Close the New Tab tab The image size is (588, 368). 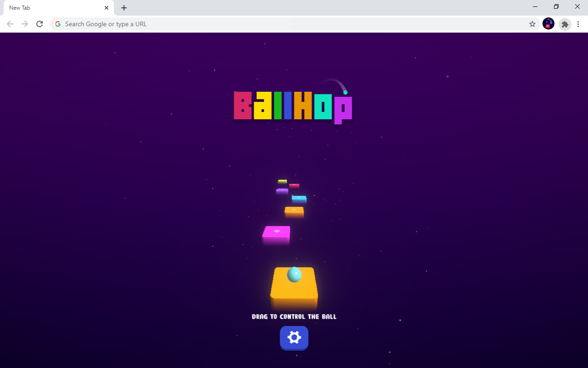pyautogui.click(x=107, y=8)
